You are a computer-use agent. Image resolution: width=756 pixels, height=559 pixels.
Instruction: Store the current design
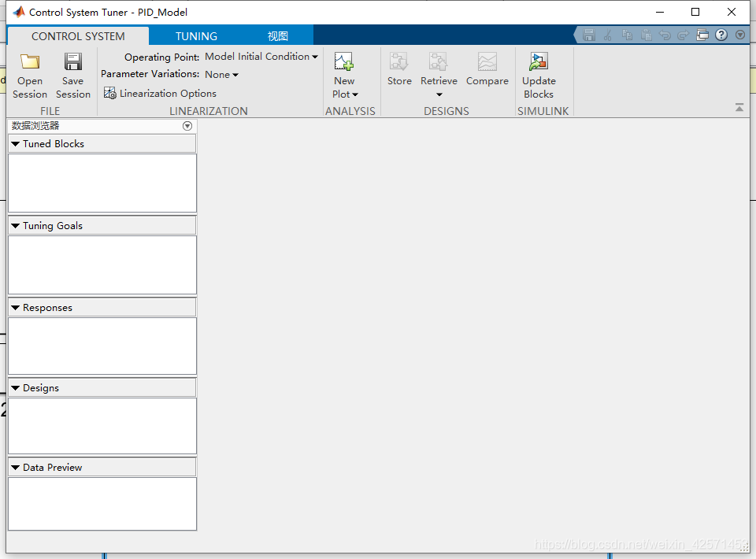[x=399, y=69]
